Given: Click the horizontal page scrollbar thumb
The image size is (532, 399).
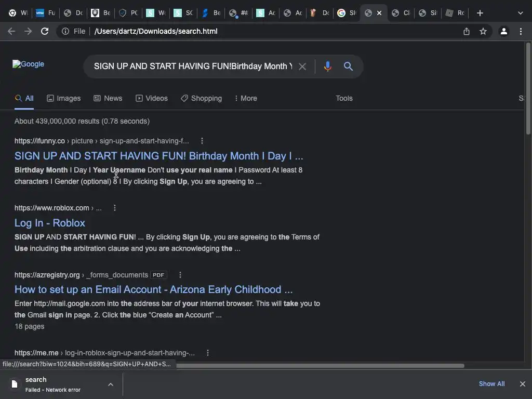Looking at the screenshot, I should [320, 365].
